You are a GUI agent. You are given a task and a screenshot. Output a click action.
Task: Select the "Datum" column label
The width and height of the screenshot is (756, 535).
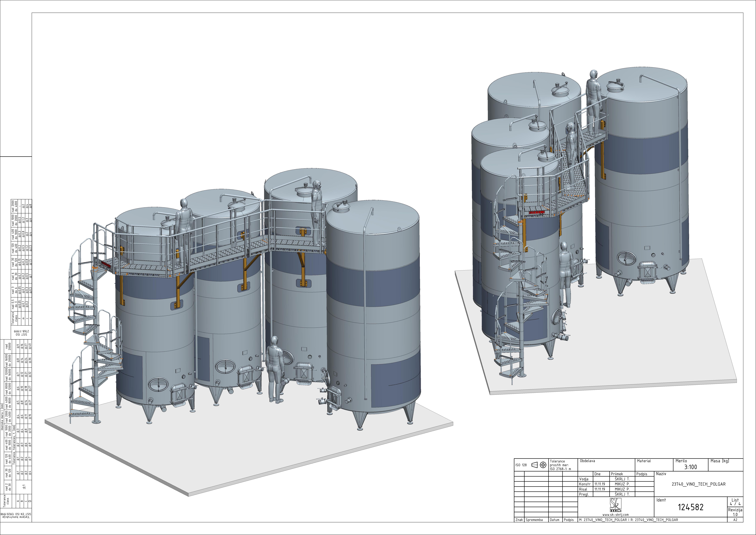[x=555, y=520]
